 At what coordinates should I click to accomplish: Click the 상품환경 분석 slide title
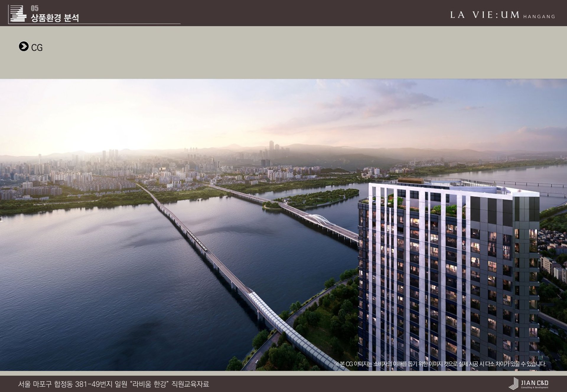(x=55, y=18)
